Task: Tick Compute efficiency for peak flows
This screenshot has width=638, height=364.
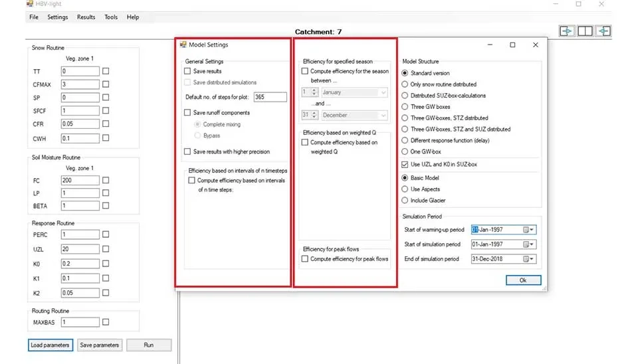Action: tap(305, 259)
